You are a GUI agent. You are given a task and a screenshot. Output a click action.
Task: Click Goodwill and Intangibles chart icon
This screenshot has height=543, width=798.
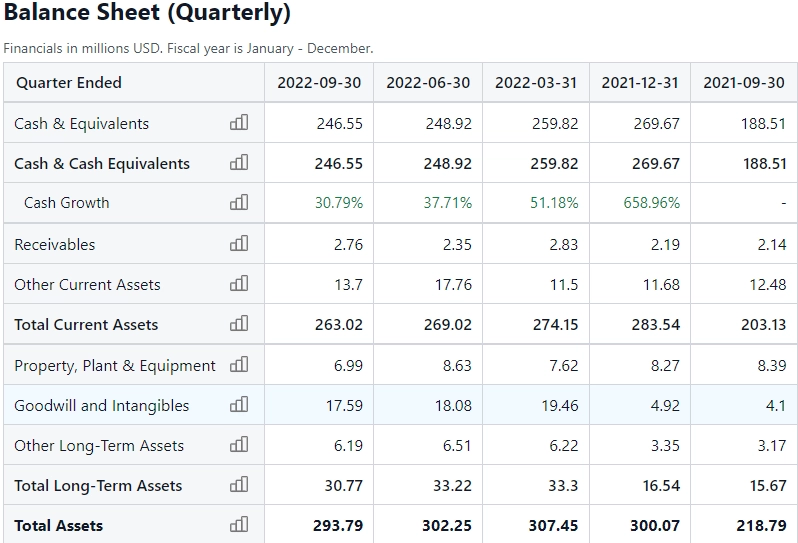pyautogui.click(x=238, y=405)
